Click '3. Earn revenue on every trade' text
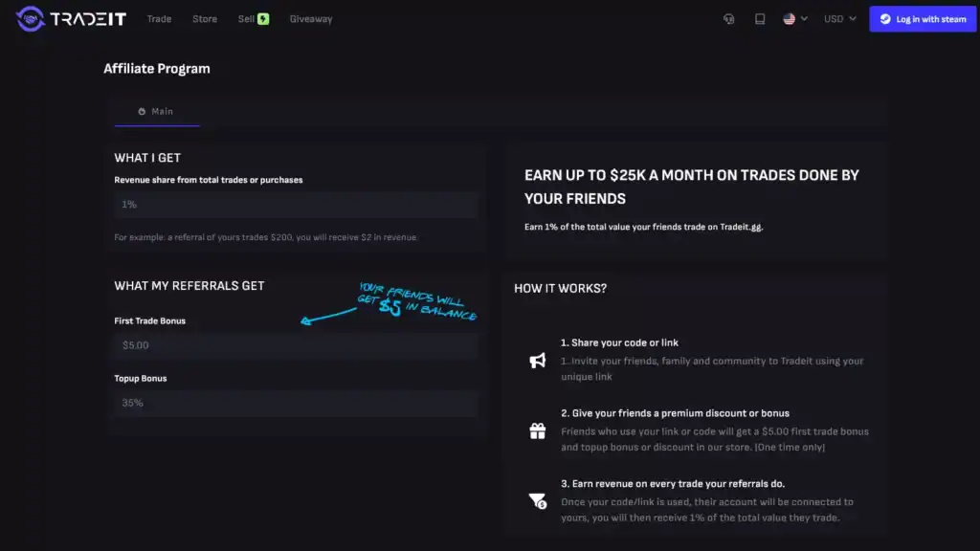The image size is (980, 551). pyautogui.click(x=673, y=483)
